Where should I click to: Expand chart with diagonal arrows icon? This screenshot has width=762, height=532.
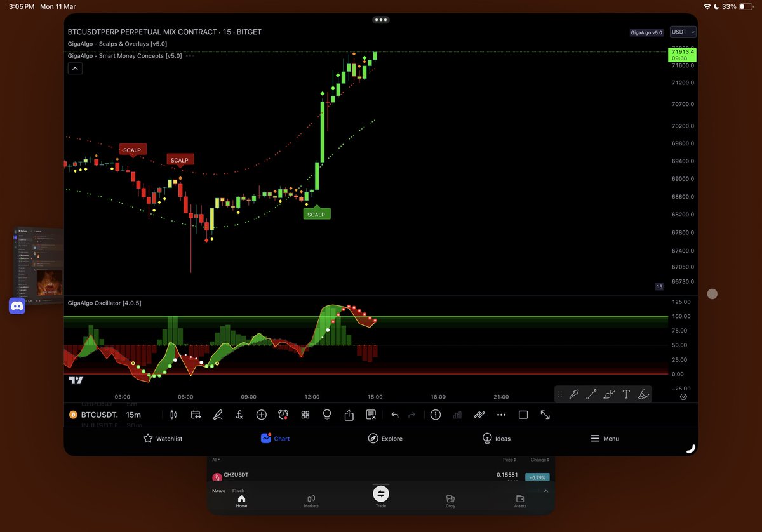545,415
